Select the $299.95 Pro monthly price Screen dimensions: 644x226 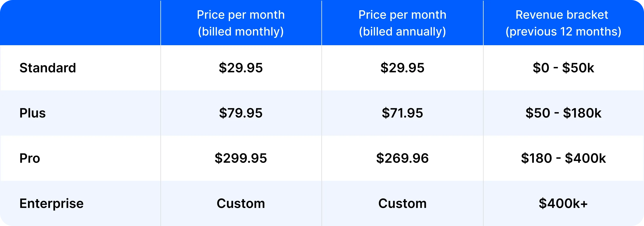click(x=241, y=158)
